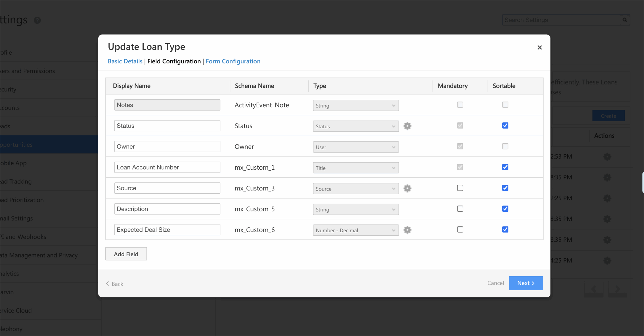Uncheck Sortable for Status field
The width and height of the screenshot is (644, 336).
click(x=505, y=125)
